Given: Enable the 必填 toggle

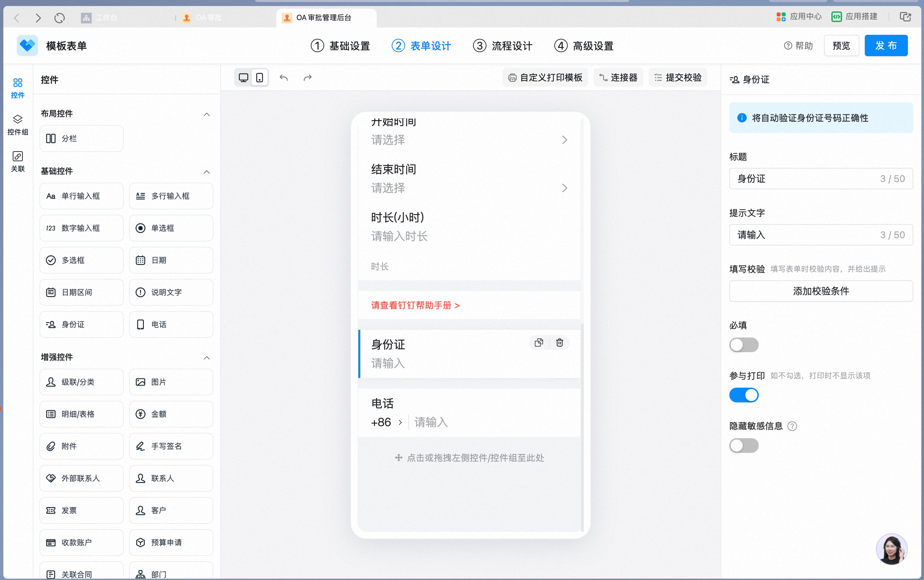Looking at the screenshot, I should click(744, 345).
